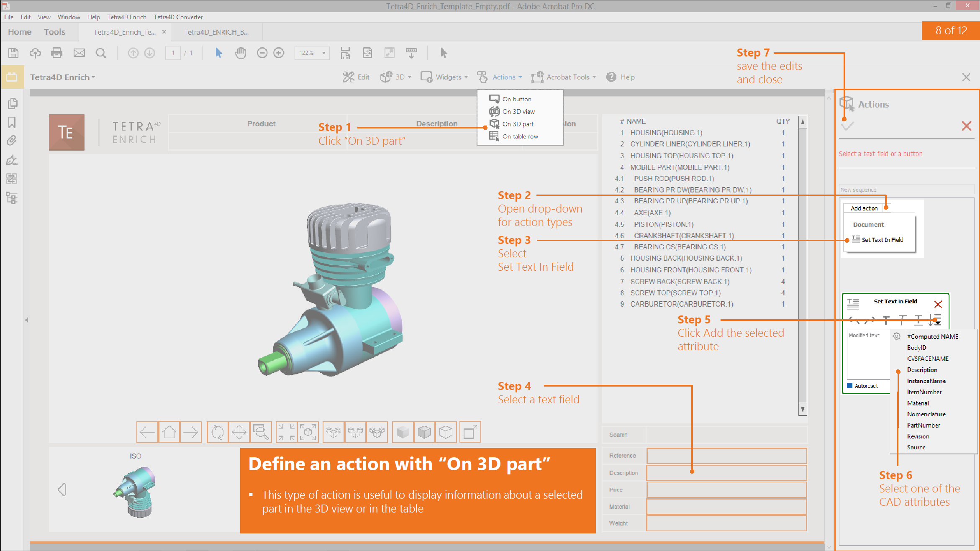Go to previous page arrow
The height and width of the screenshot is (551, 980).
click(133, 53)
